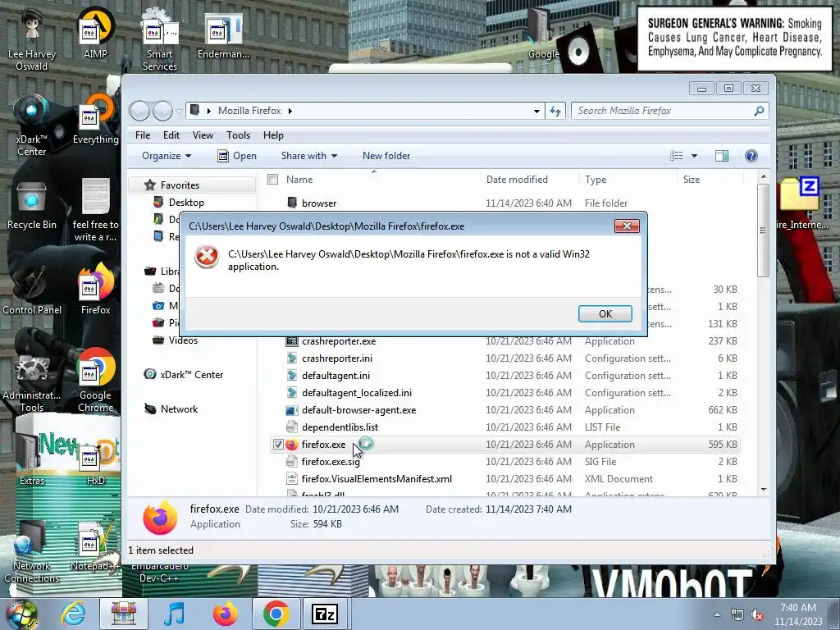Click the refresh button beside address bar

point(555,111)
